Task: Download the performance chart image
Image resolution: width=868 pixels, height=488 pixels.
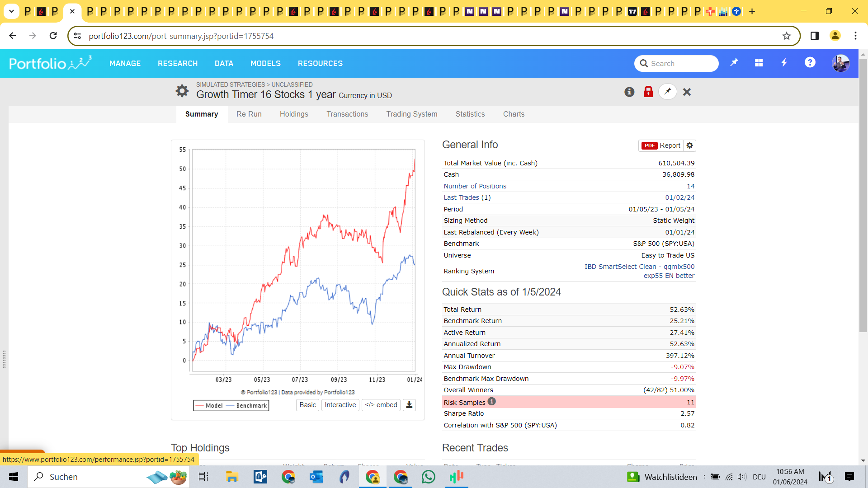Action: coord(409,405)
